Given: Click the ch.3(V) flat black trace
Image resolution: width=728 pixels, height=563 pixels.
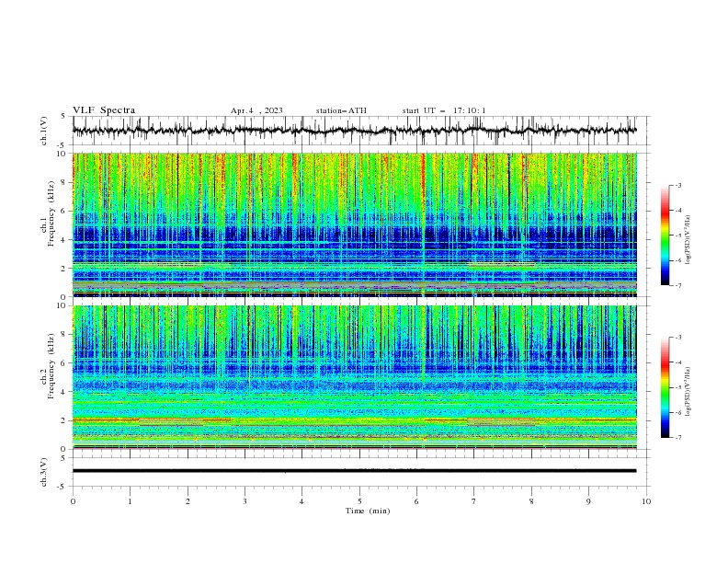Looking at the screenshot, I should [355, 471].
